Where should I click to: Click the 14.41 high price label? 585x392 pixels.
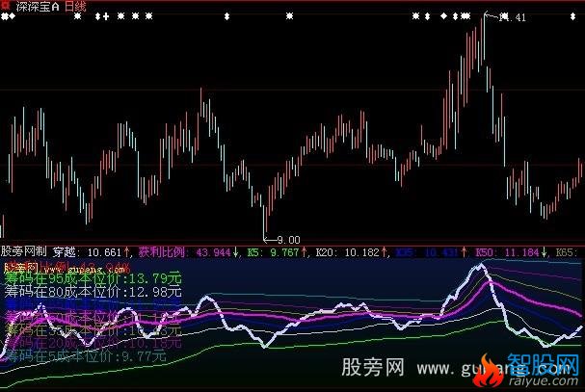coord(513,17)
